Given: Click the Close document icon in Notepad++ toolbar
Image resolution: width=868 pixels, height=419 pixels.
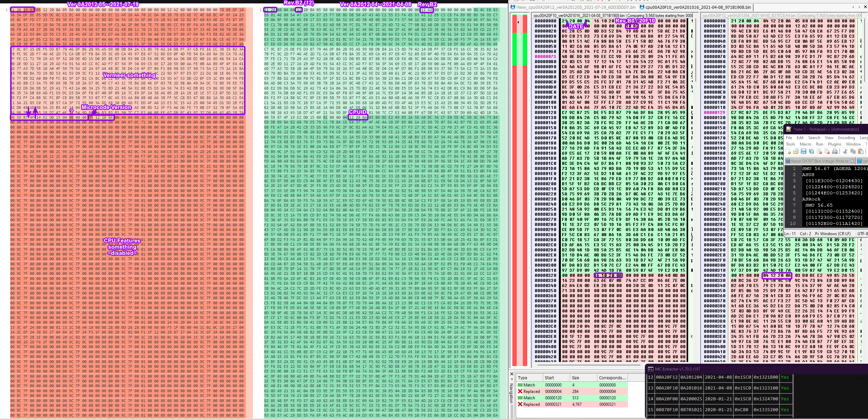Looking at the screenshot, I should [819, 151].
